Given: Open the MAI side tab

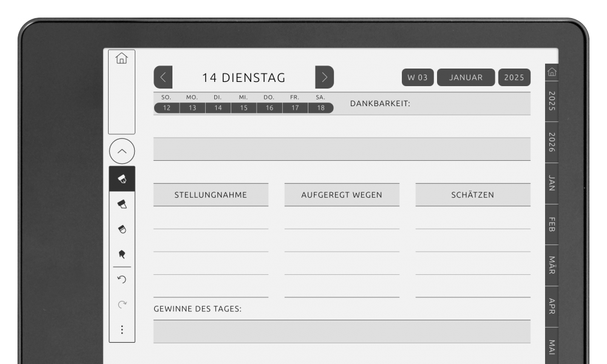Looking at the screenshot, I should point(552,346).
